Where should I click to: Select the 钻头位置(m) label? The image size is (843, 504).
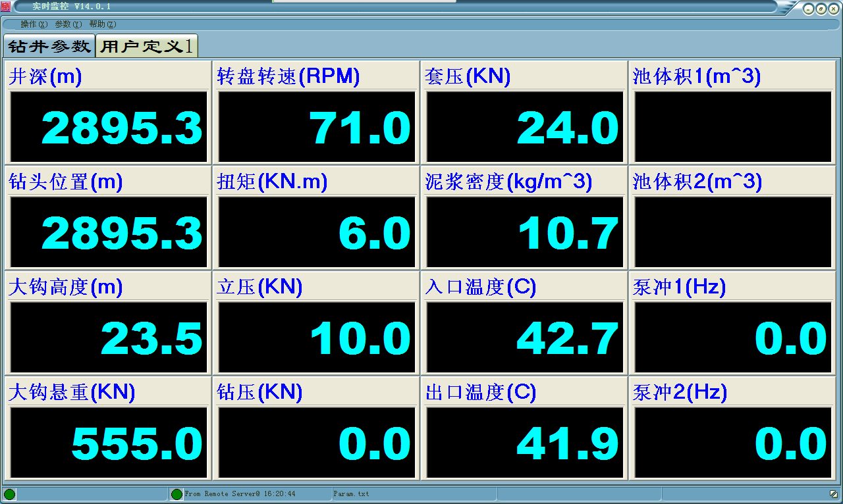[x=65, y=182]
